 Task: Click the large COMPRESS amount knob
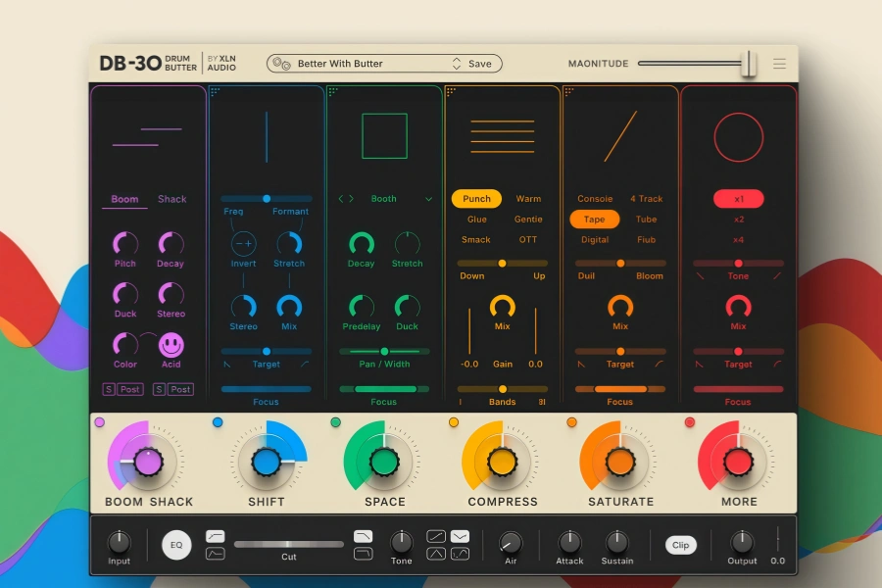click(x=503, y=462)
